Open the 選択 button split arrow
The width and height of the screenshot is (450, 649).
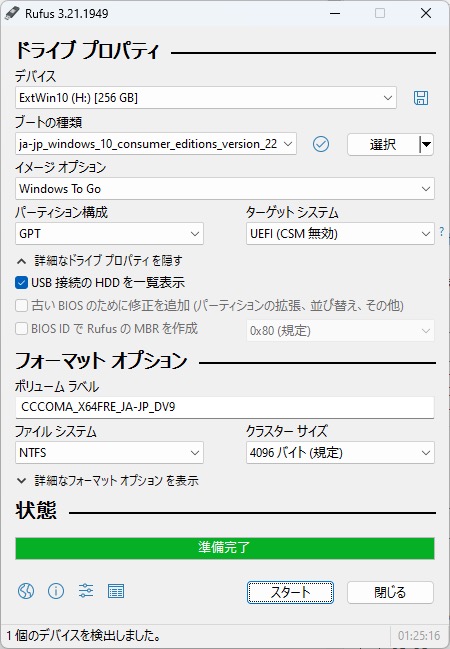pyautogui.click(x=426, y=144)
